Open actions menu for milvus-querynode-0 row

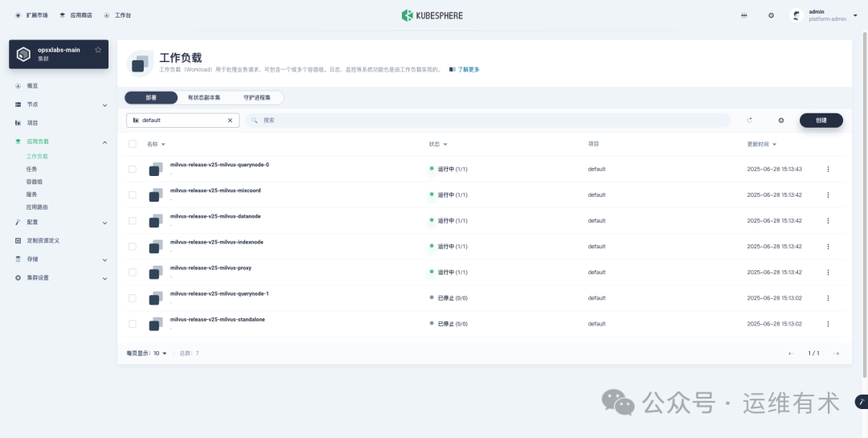click(x=828, y=170)
